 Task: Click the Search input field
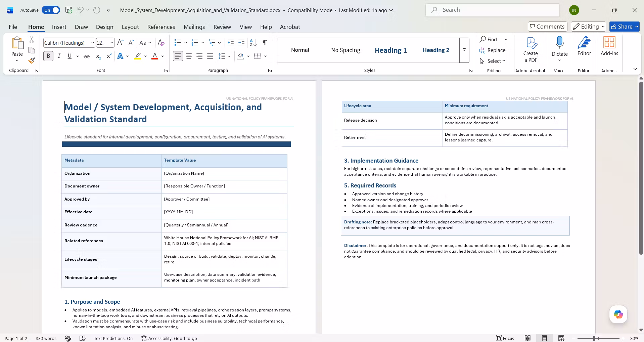point(493,10)
